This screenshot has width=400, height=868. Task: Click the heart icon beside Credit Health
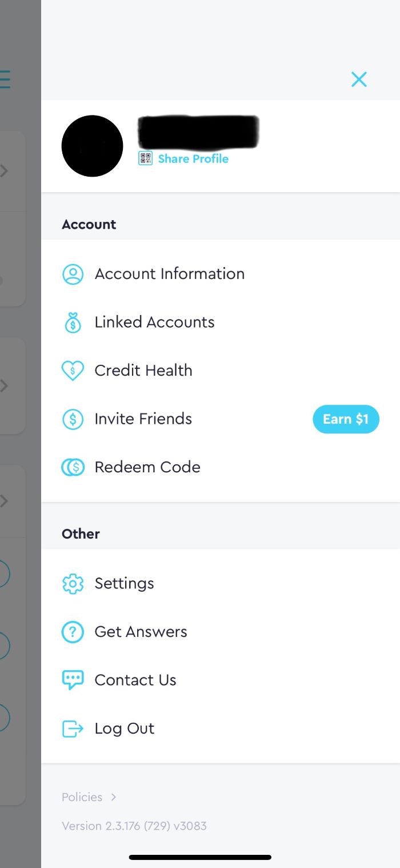(x=73, y=371)
